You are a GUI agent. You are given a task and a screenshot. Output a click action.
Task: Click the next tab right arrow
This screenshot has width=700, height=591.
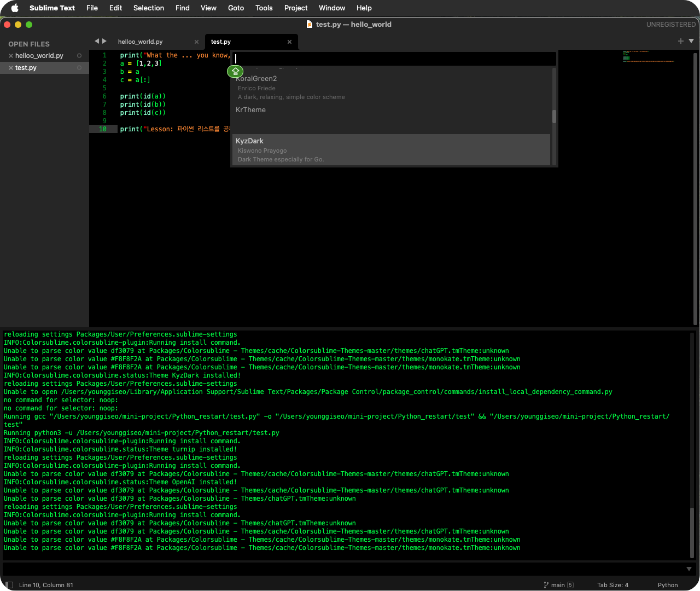(104, 41)
